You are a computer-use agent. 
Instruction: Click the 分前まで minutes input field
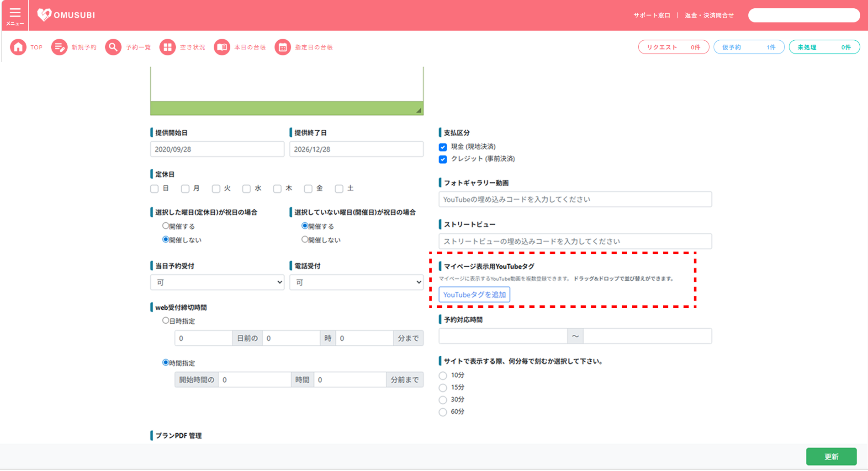[x=350, y=380]
